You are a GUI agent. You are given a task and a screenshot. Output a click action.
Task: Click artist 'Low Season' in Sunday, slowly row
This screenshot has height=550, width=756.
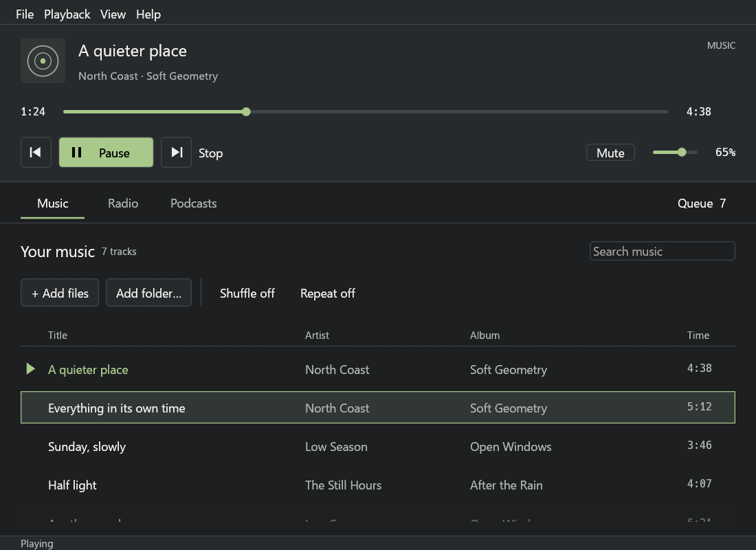pyautogui.click(x=336, y=447)
